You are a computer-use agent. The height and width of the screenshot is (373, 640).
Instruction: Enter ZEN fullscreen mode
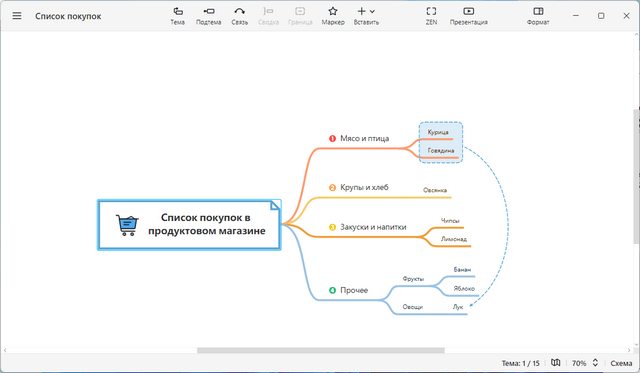click(431, 16)
